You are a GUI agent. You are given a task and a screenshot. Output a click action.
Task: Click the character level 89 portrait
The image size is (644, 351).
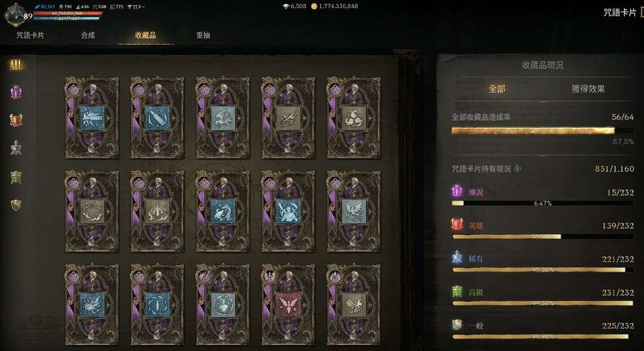click(16, 15)
